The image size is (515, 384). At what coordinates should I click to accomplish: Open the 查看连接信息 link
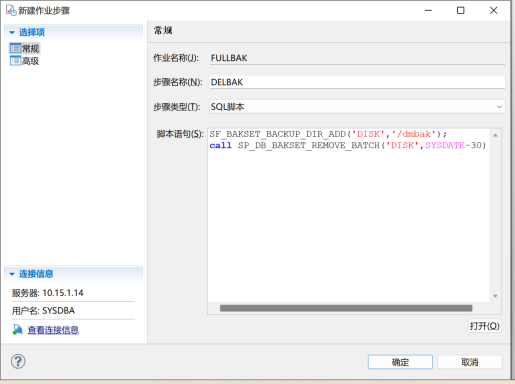click(x=53, y=330)
